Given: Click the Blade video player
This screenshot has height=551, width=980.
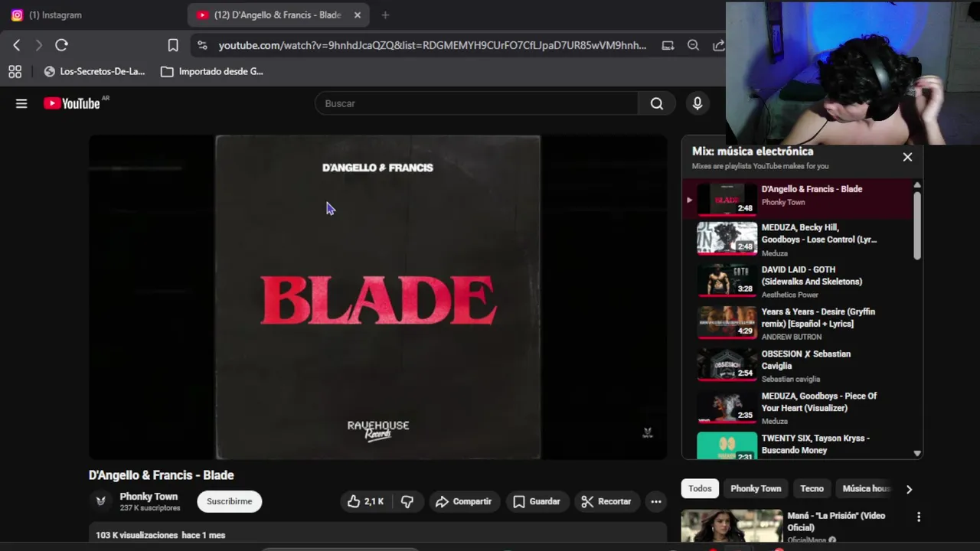Looking at the screenshot, I should click(377, 297).
